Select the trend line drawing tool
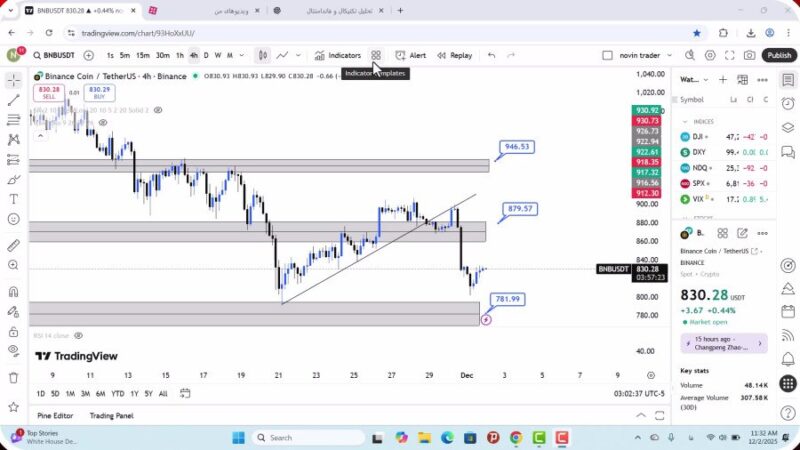This screenshot has width=800, height=450. tap(13, 100)
